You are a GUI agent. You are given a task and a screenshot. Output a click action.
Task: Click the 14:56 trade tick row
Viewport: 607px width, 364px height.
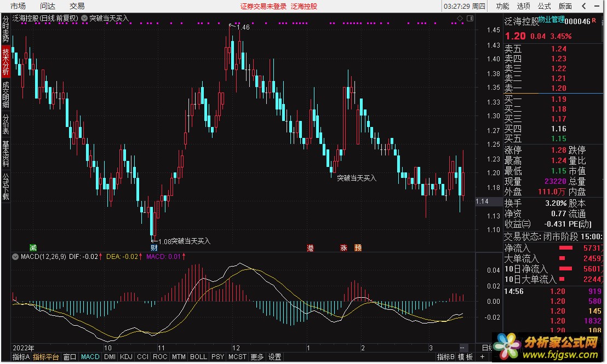tap(554, 291)
